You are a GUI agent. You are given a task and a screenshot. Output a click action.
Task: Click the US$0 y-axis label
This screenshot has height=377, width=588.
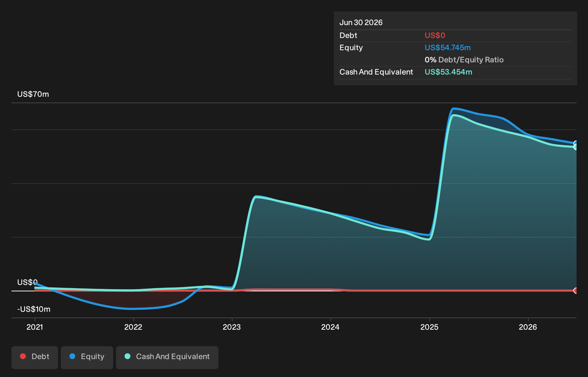click(27, 282)
